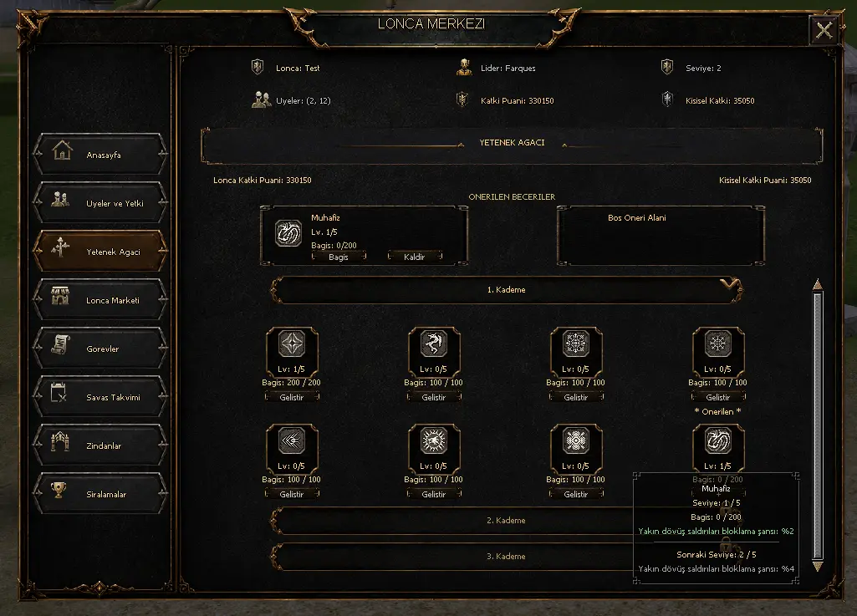Click Kaldir to remove recommended skill
Screen dimensions: 857x616
[415, 257]
